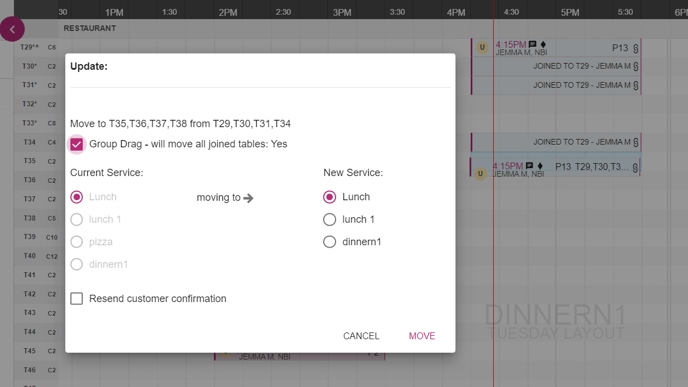Click table row label T40
The image size is (688, 387).
tap(29, 255)
